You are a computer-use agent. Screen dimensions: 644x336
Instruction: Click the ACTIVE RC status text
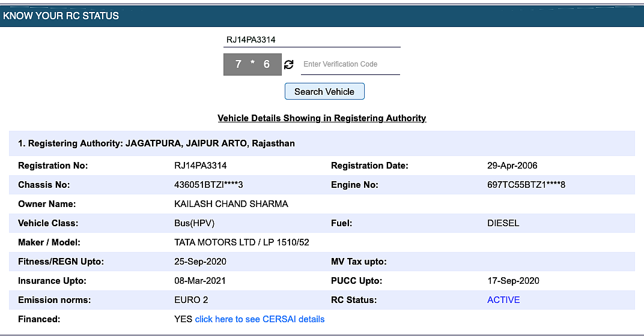coord(503,300)
